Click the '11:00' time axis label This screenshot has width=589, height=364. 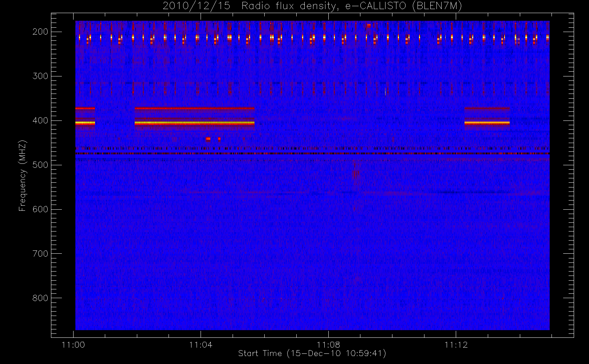point(74,344)
